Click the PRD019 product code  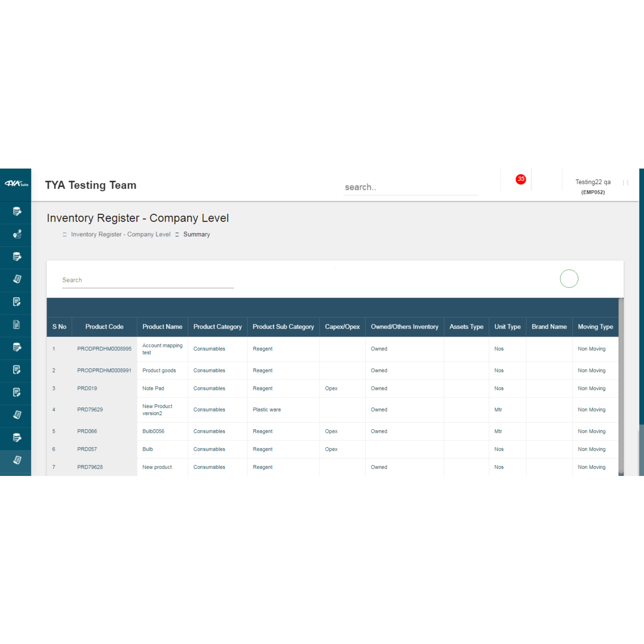point(87,388)
